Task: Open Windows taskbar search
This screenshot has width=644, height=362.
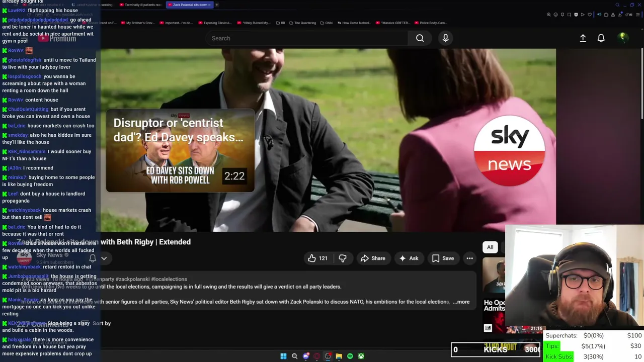Action: 294,356
